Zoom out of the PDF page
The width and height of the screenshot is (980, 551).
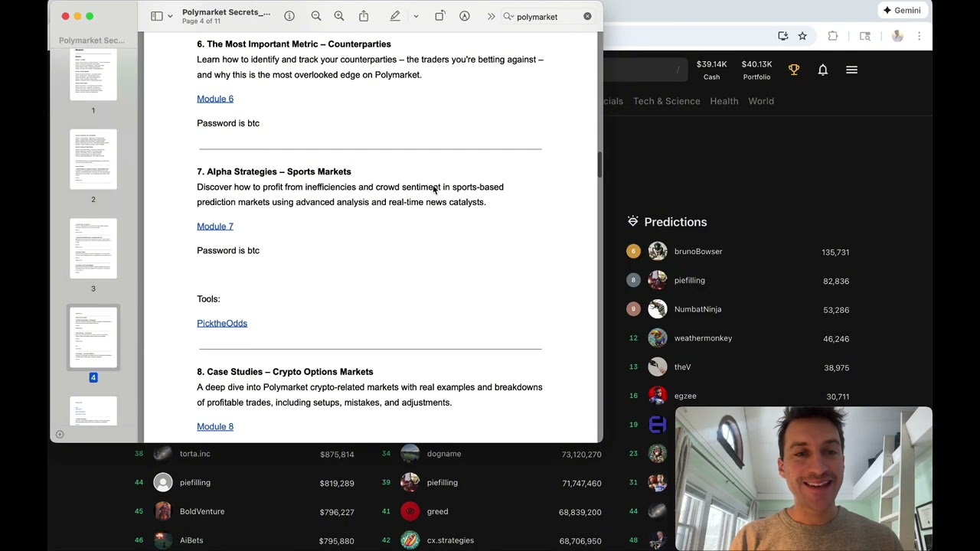pyautogui.click(x=316, y=16)
